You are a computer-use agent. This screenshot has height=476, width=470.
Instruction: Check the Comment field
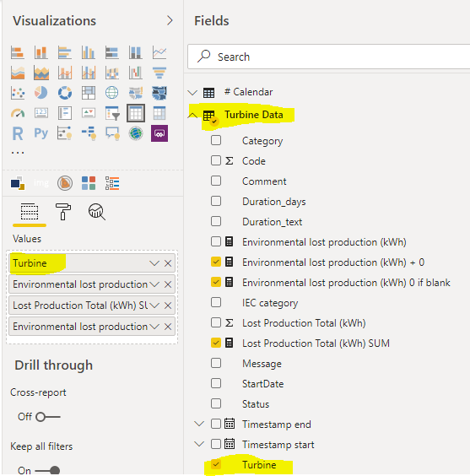[216, 181]
